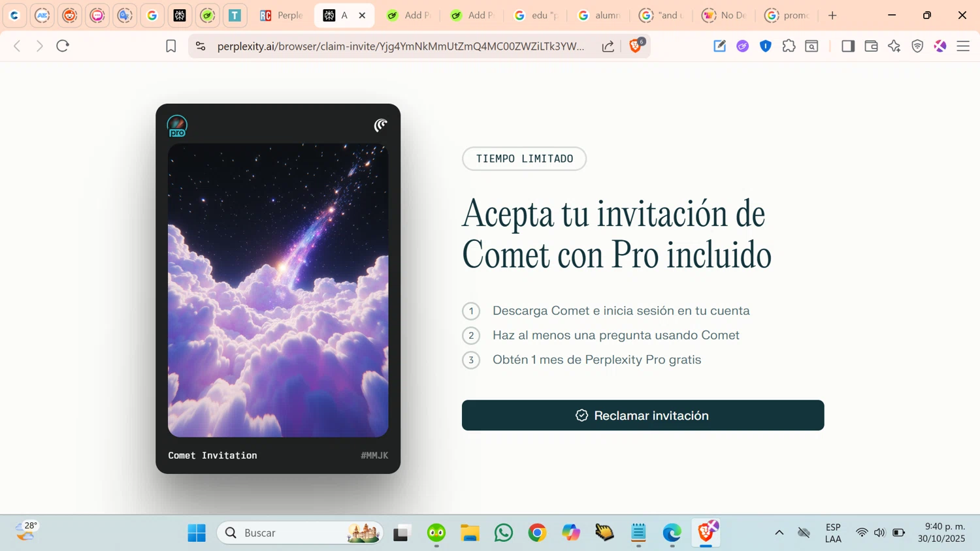
Task: Open the Extensions puzzle menu
Action: (x=789, y=46)
